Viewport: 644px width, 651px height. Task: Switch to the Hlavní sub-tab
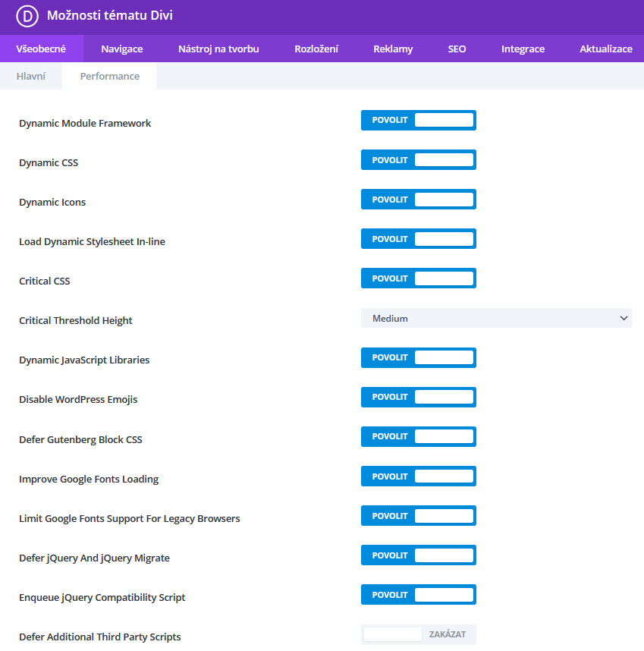31,77
